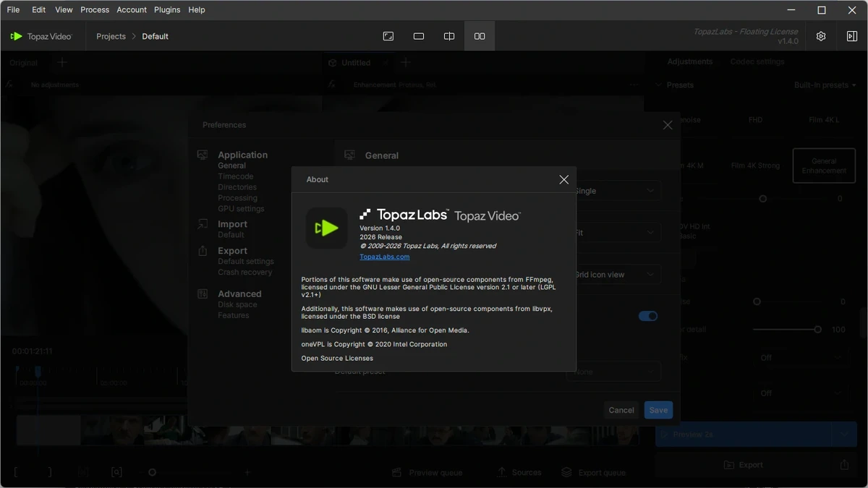This screenshot has height=488, width=868.
Task: Click the share icon beside Export
Action: (x=844, y=465)
